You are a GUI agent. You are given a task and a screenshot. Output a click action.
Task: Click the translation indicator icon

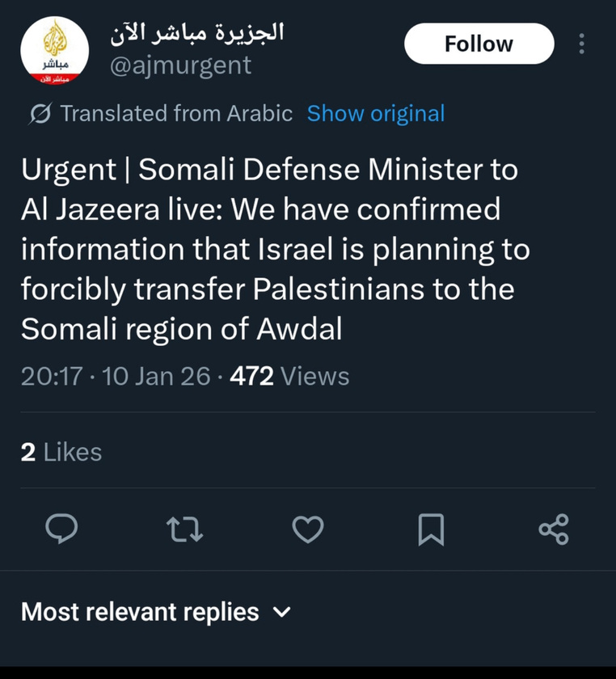[x=38, y=114]
